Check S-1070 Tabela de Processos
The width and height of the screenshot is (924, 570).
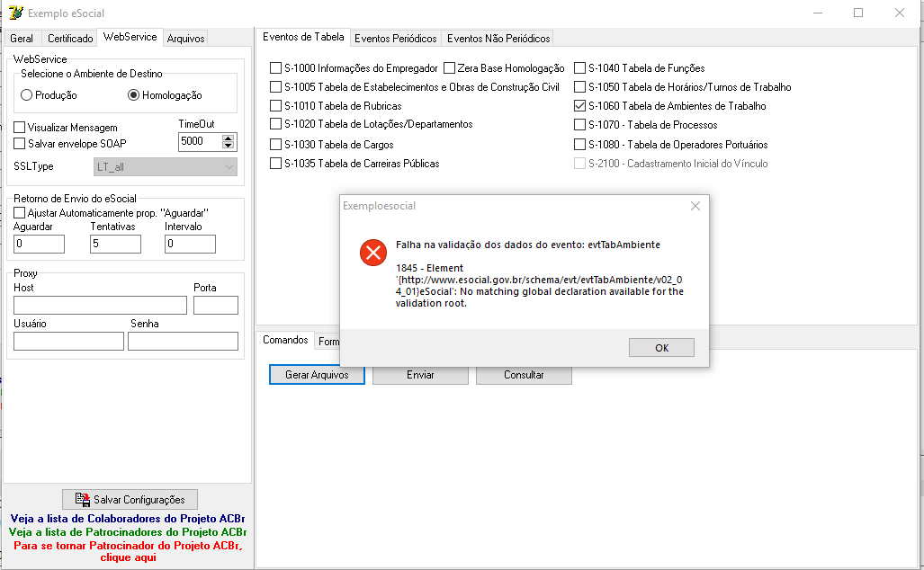tap(579, 124)
